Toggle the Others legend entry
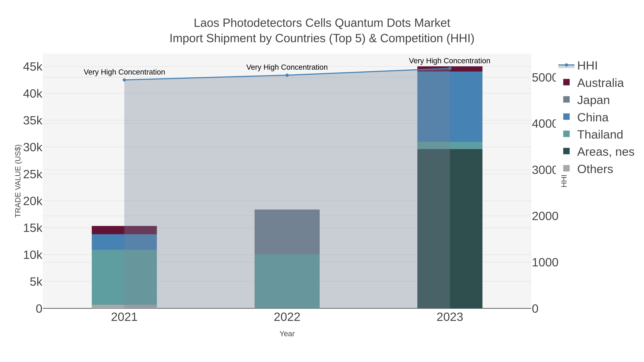The height and width of the screenshot is (362, 644). click(588, 169)
